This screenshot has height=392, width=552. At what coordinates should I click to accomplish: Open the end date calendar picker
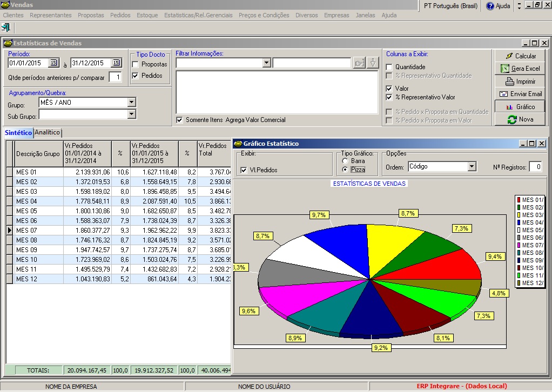[116, 63]
